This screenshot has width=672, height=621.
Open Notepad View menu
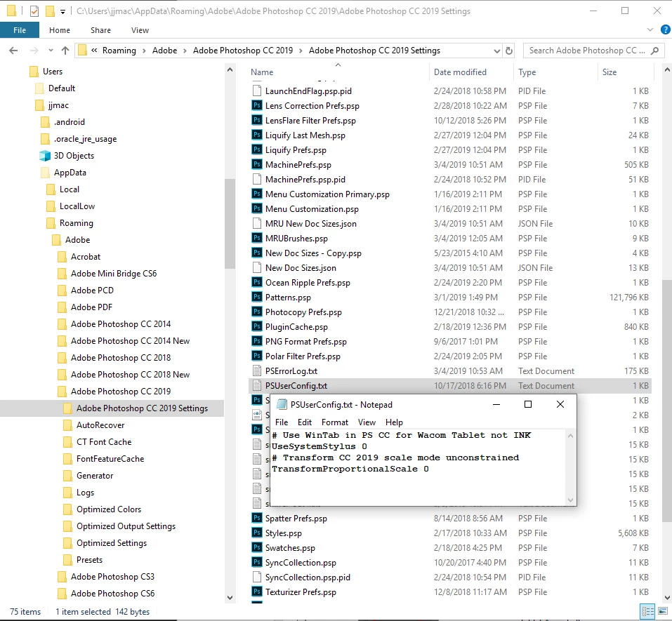pos(367,422)
